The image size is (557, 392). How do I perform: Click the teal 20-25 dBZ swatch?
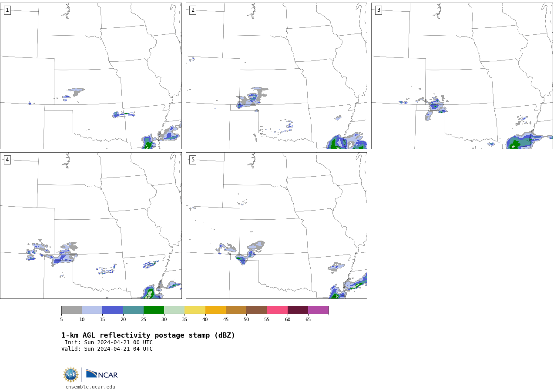[x=133, y=310]
